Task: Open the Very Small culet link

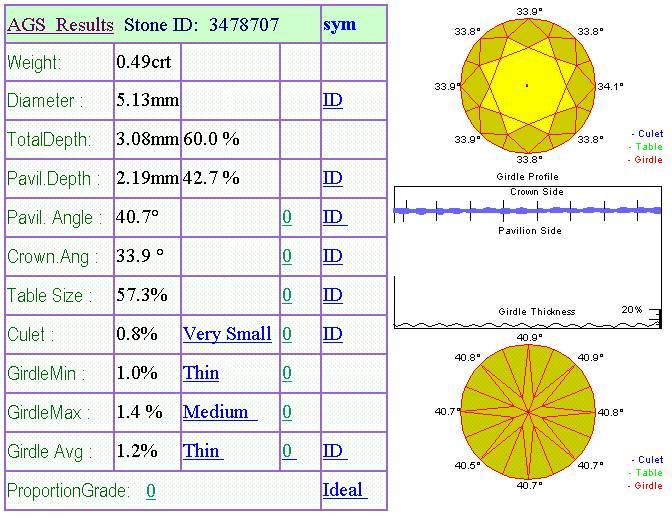Action: [227, 334]
